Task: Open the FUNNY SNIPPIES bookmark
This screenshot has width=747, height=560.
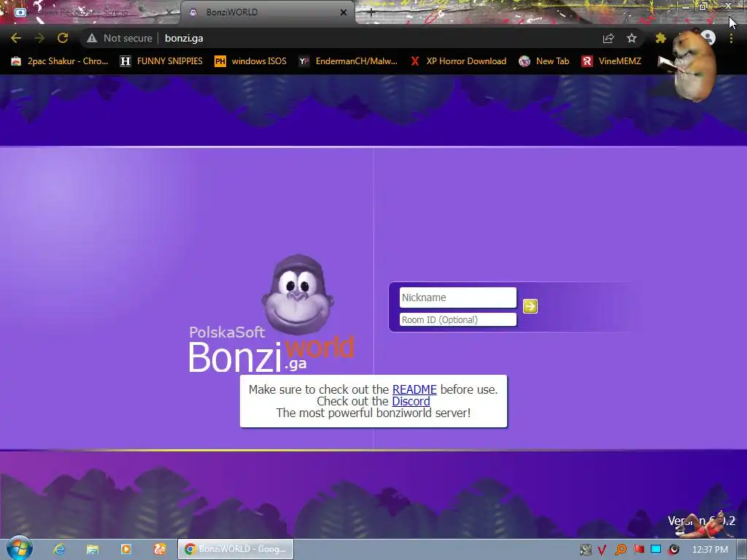Action: click(x=161, y=61)
